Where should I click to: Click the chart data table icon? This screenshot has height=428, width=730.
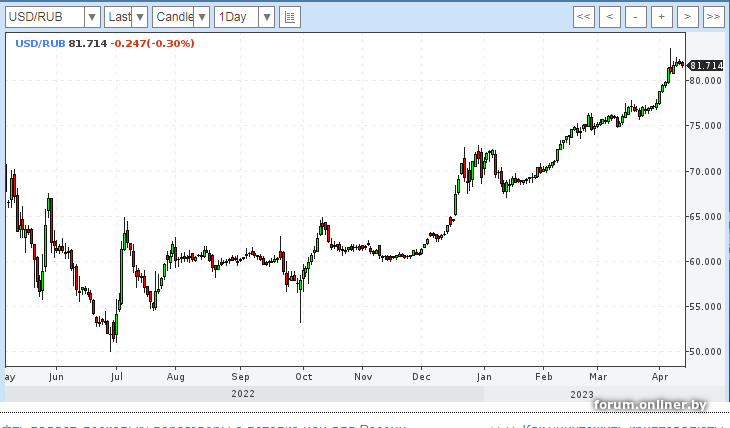pyautogui.click(x=290, y=17)
